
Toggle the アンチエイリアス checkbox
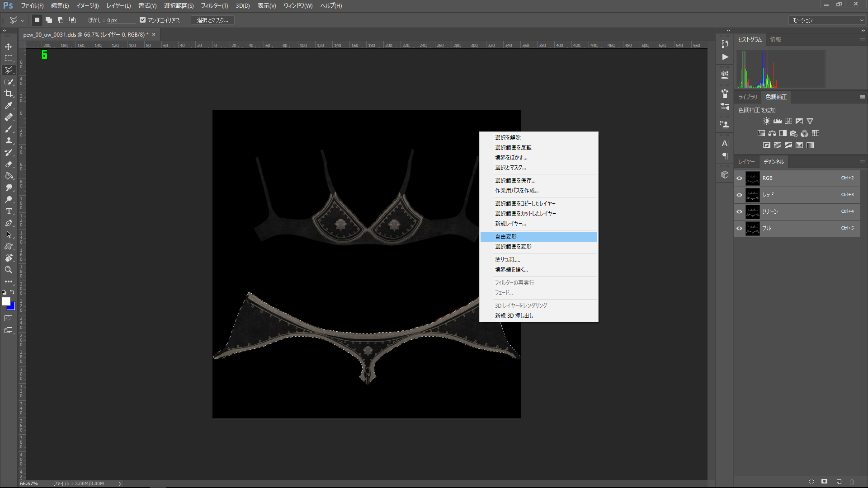pyautogui.click(x=143, y=20)
